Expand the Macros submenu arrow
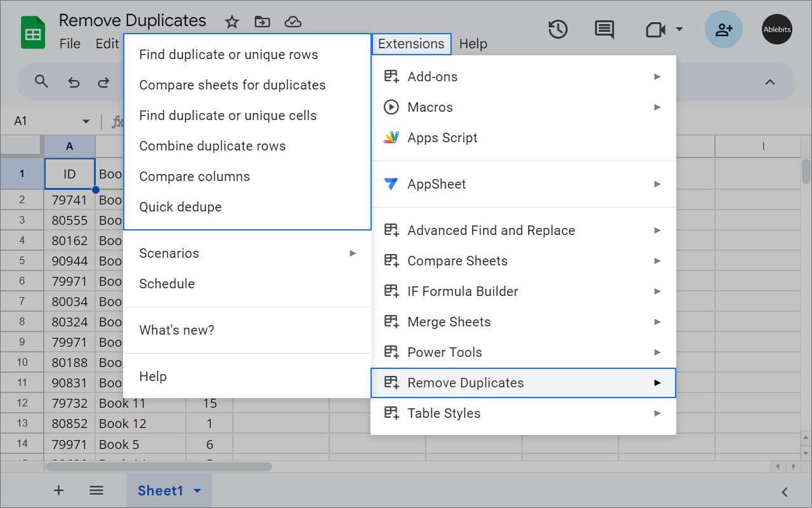 coord(657,107)
